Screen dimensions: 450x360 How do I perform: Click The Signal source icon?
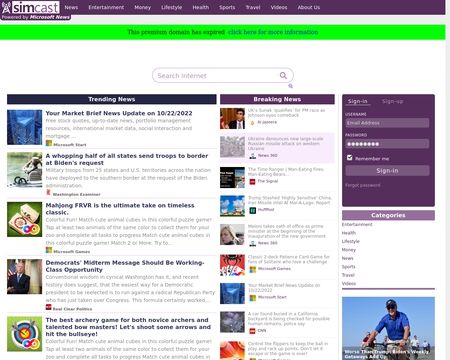[x=253, y=181]
